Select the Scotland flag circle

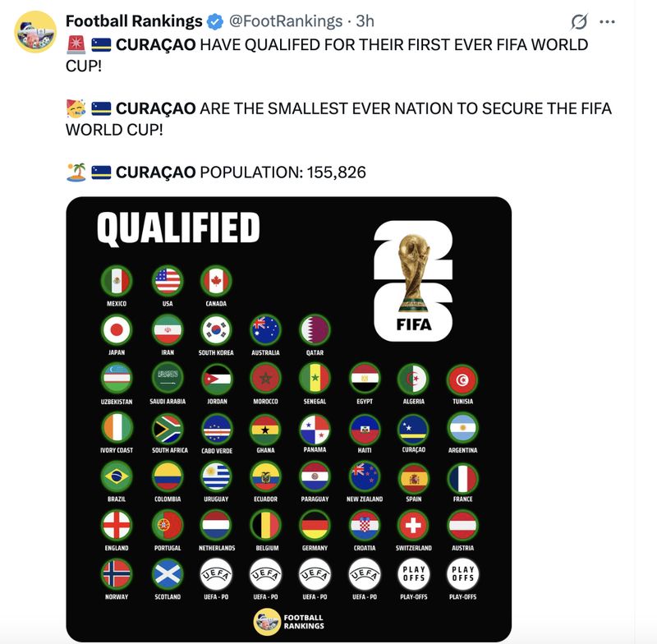point(168,574)
